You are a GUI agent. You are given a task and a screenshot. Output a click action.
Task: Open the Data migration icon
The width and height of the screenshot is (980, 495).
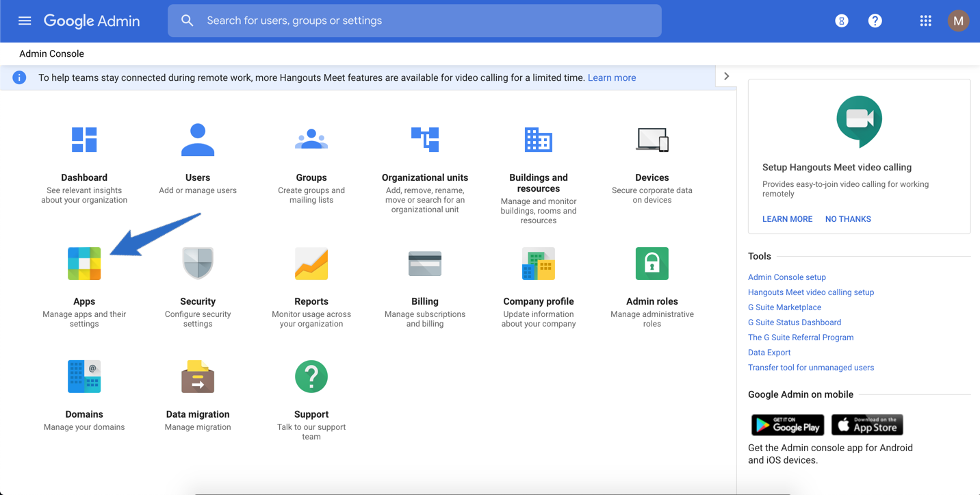tap(198, 377)
